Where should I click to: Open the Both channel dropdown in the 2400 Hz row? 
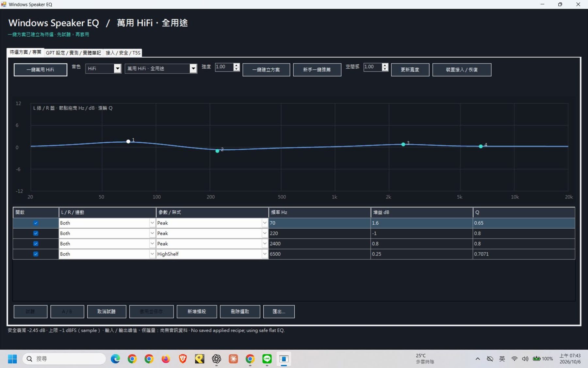(x=152, y=244)
